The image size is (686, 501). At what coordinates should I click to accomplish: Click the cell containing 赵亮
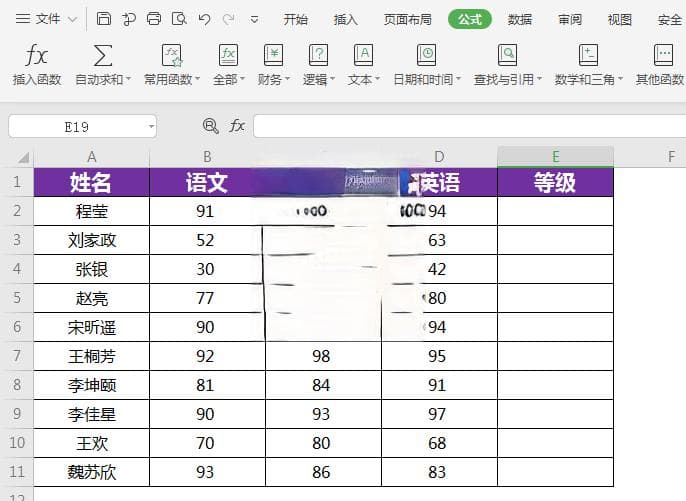point(91,298)
